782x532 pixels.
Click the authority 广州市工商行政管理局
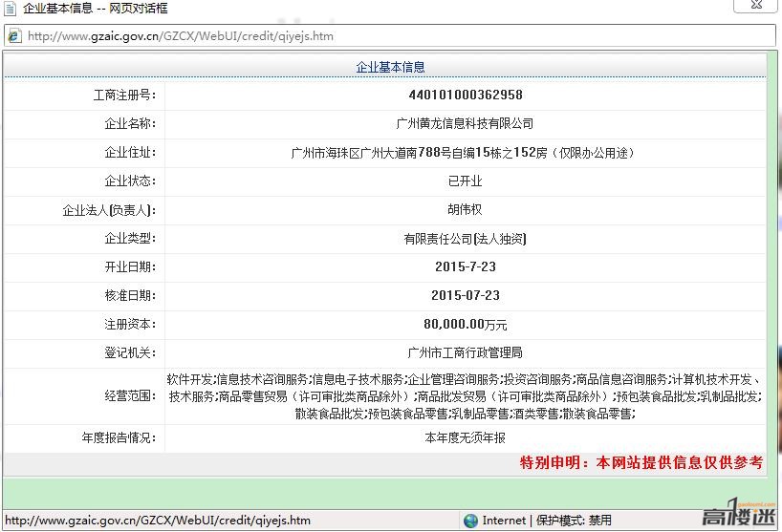click(x=465, y=352)
